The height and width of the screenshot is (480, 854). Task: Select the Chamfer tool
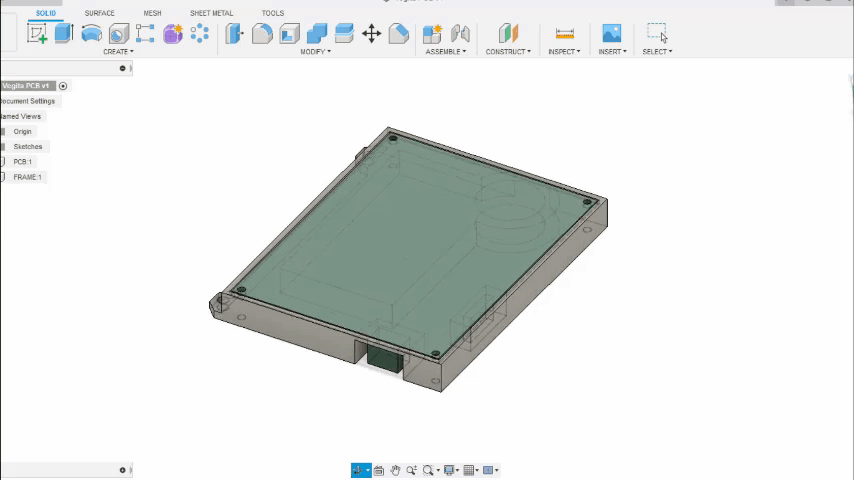pos(399,33)
